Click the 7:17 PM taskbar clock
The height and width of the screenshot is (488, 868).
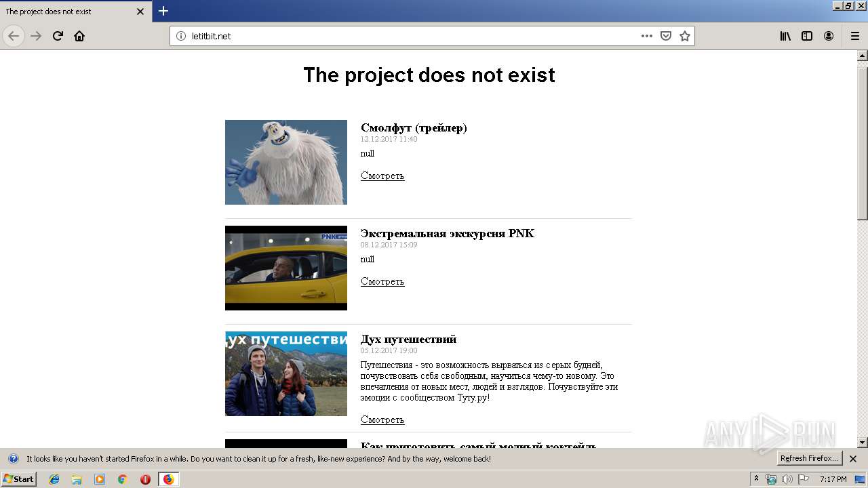click(833, 479)
